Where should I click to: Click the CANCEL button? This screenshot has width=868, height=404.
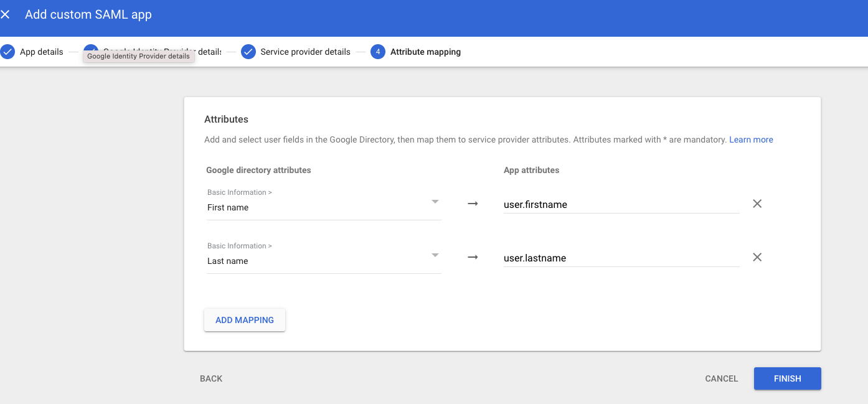(x=722, y=378)
